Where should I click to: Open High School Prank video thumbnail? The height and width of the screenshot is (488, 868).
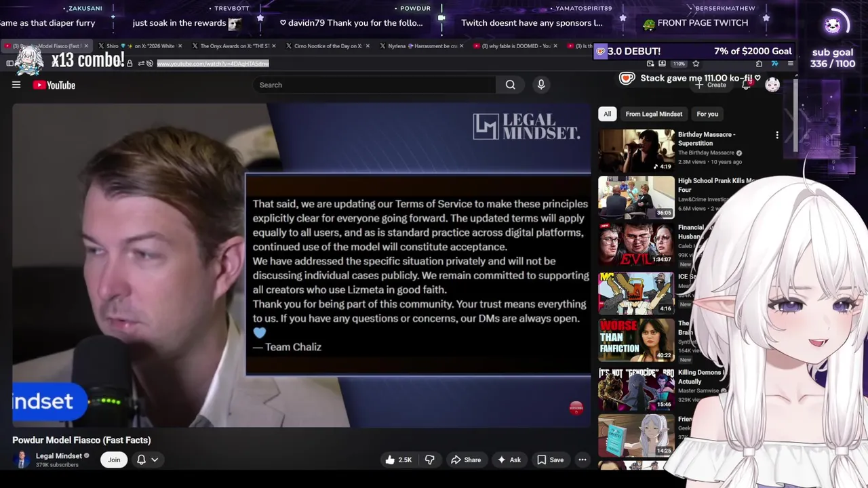[636, 197]
